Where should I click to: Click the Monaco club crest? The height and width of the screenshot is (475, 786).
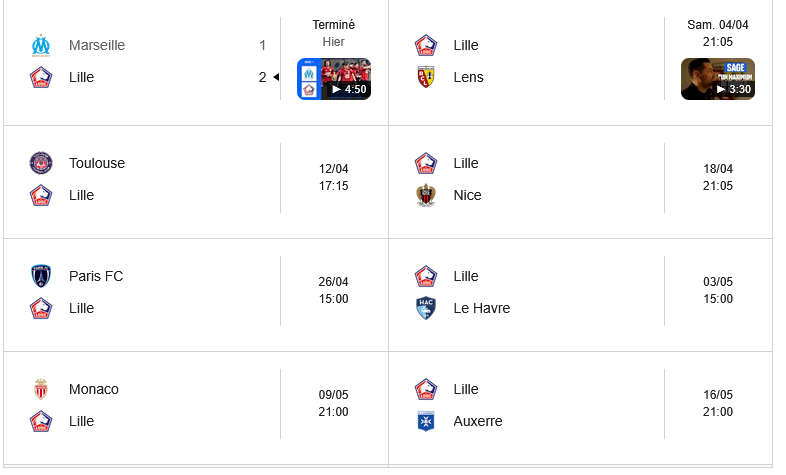pyautogui.click(x=40, y=389)
